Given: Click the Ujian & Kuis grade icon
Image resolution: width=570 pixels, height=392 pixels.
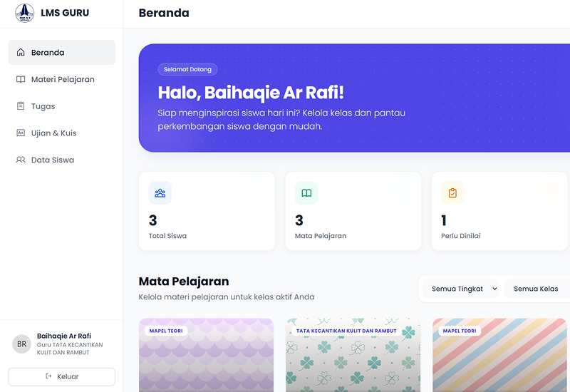Looking at the screenshot, I should coord(21,133).
